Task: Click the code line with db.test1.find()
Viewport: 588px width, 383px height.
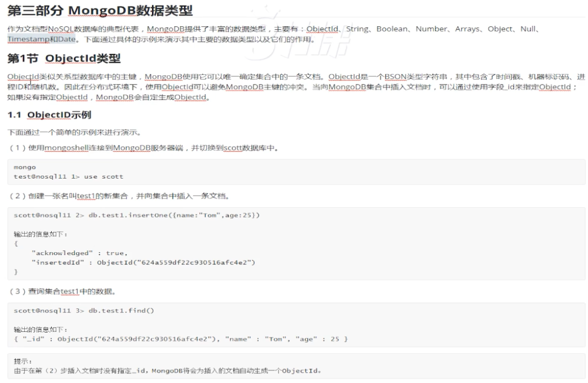Action: click(x=84, y=311)
